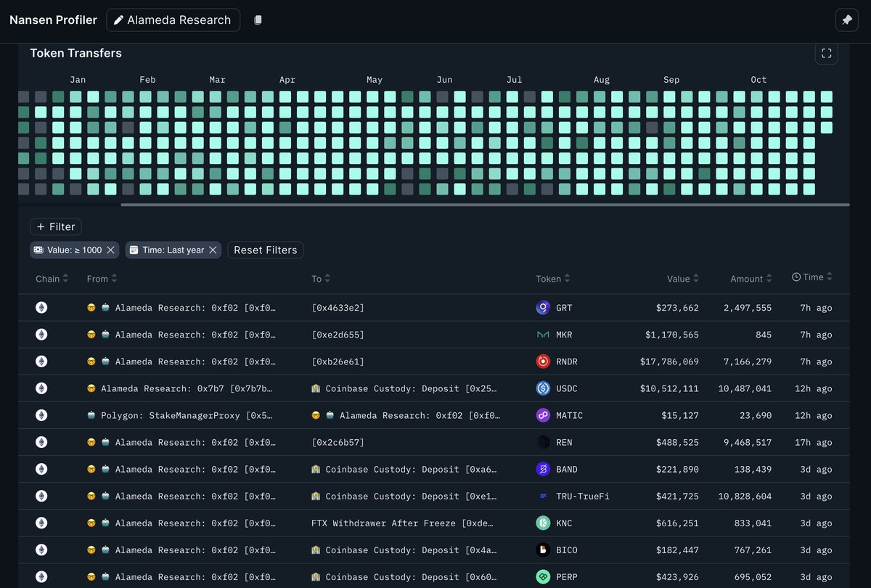
Task: Remove the Time: Last year filter
Action: 213,250
